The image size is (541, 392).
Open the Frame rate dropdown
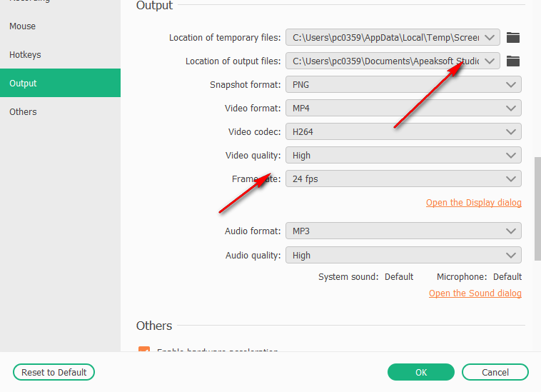pyautogui.click(x=403, y=179)
